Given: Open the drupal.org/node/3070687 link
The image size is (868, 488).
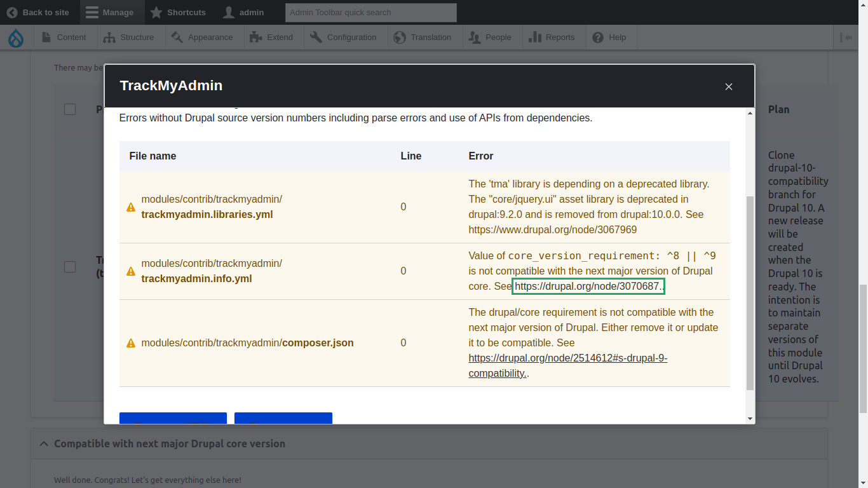Looking at the screenshot, I should [x=588, y=287].
